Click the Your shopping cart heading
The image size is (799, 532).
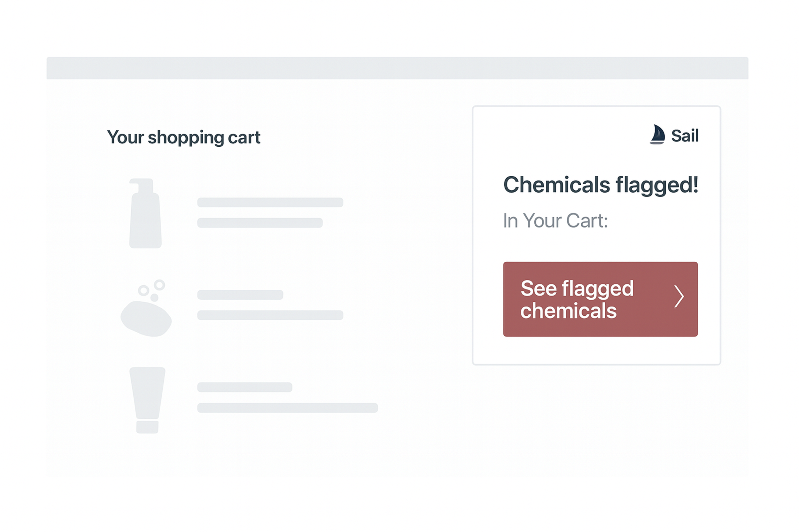click(183, 138)
